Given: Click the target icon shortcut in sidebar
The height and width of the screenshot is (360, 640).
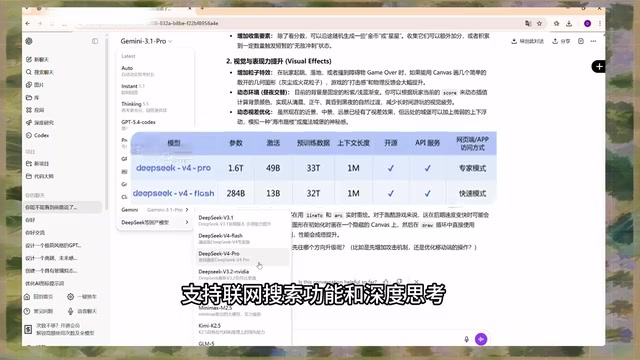Looking at the screenshot, I should [x=71, y=297].
